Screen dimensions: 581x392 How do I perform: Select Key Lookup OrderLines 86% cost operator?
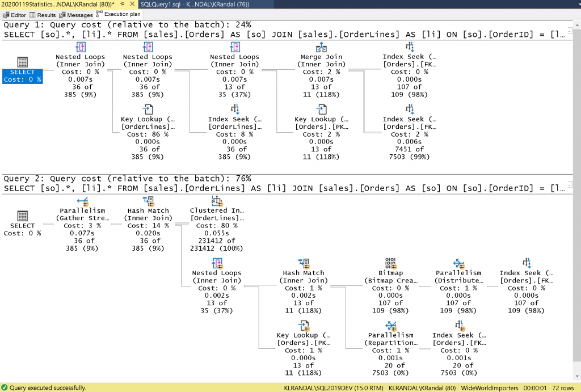[x=148, y=132]
